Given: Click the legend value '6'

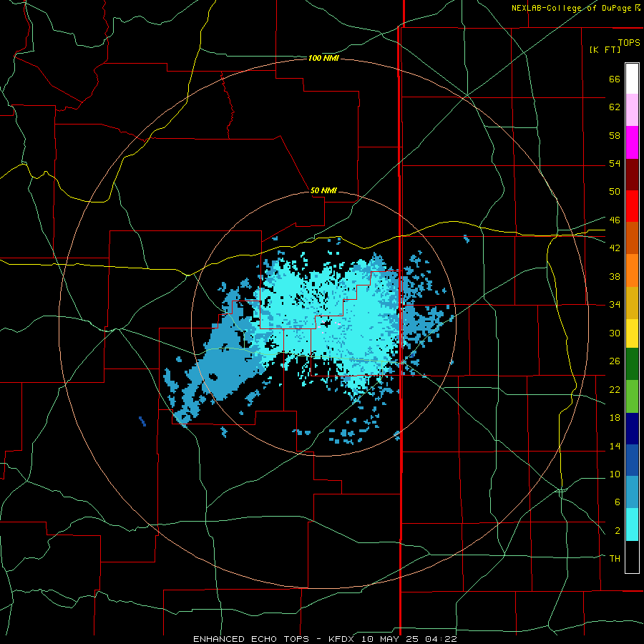Looking at the screenshot, I should [x=617, y=502].
